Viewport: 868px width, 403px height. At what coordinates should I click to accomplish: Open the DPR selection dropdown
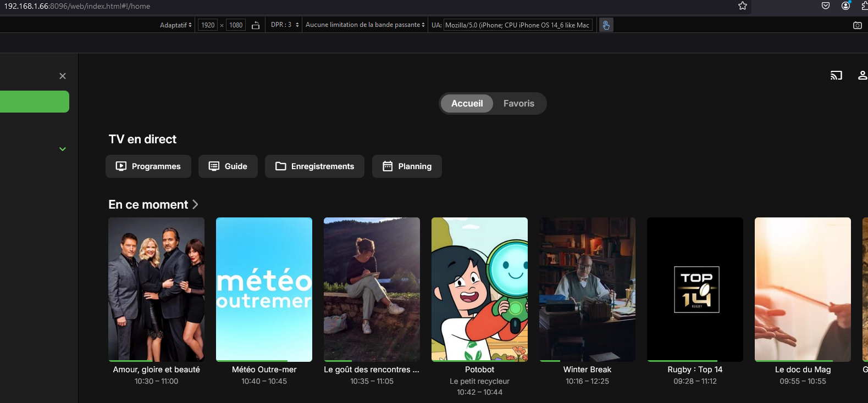point(285,25)
